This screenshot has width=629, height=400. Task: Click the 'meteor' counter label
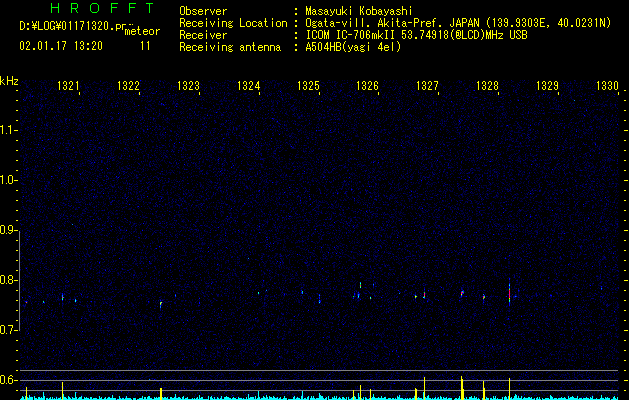[142, 31]
